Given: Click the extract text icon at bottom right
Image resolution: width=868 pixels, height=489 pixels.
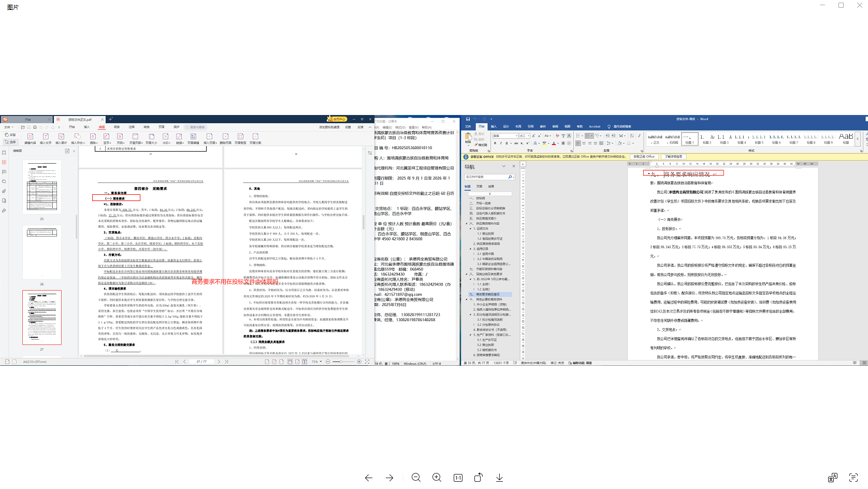Looking at the screenshot, I should pos(853,478).
